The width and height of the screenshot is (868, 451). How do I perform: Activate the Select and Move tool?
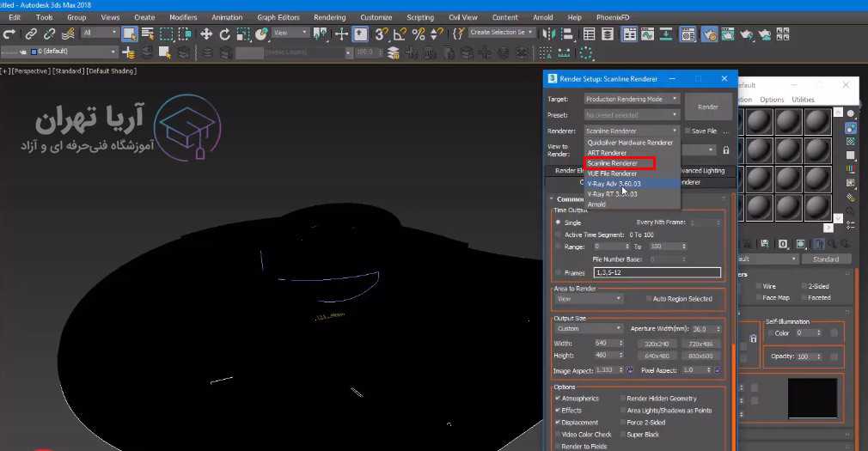[x=206, y=34]
